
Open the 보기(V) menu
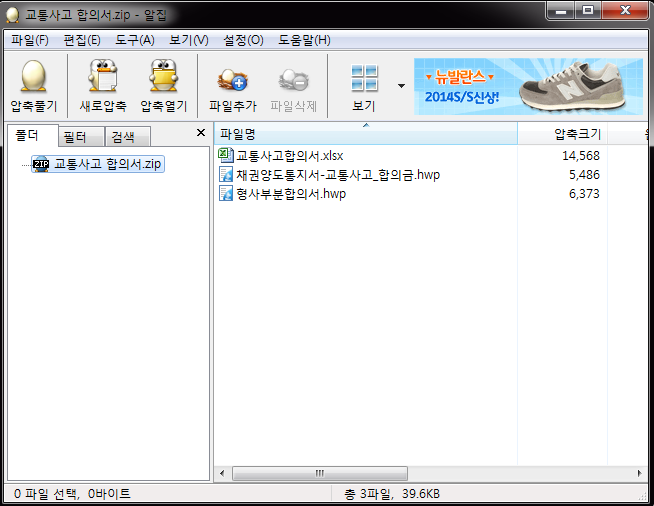pos(189,40)
